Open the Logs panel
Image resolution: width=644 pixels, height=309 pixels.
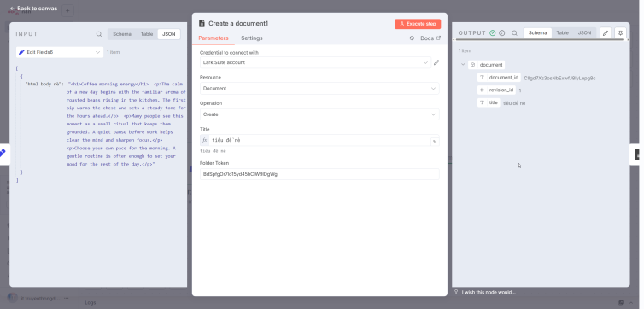(91, 303)
